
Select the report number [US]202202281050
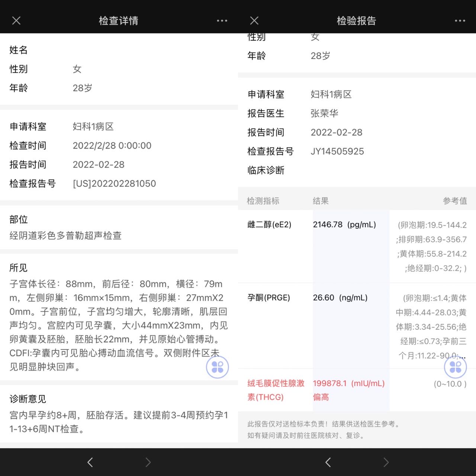tap(114, 184)
